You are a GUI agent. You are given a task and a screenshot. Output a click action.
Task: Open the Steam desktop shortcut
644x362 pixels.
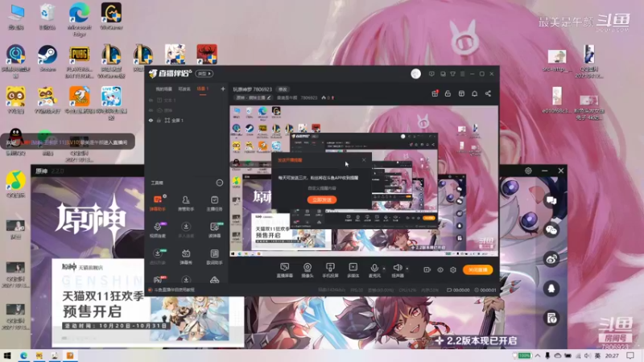(47, 58)
